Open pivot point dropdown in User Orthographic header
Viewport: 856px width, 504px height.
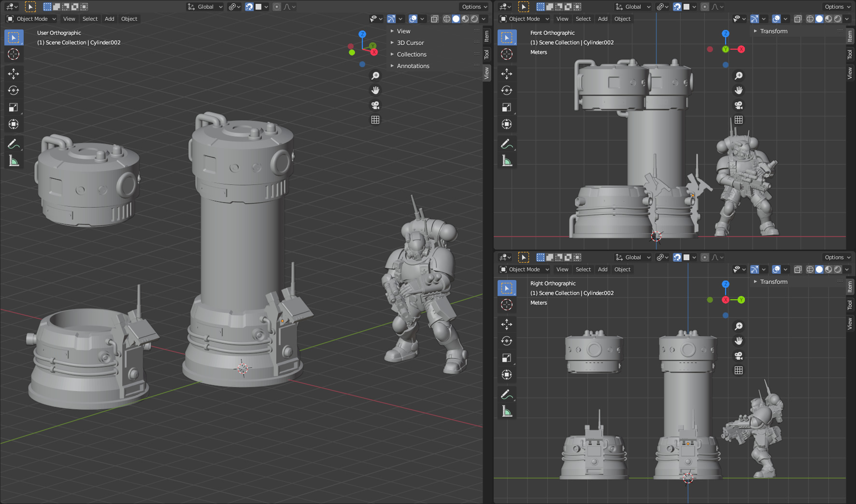coord(234,7)
